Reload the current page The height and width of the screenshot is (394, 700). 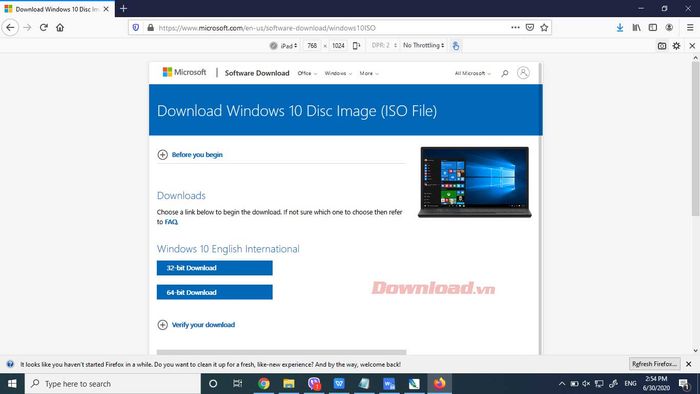click(x=44, y=28)
